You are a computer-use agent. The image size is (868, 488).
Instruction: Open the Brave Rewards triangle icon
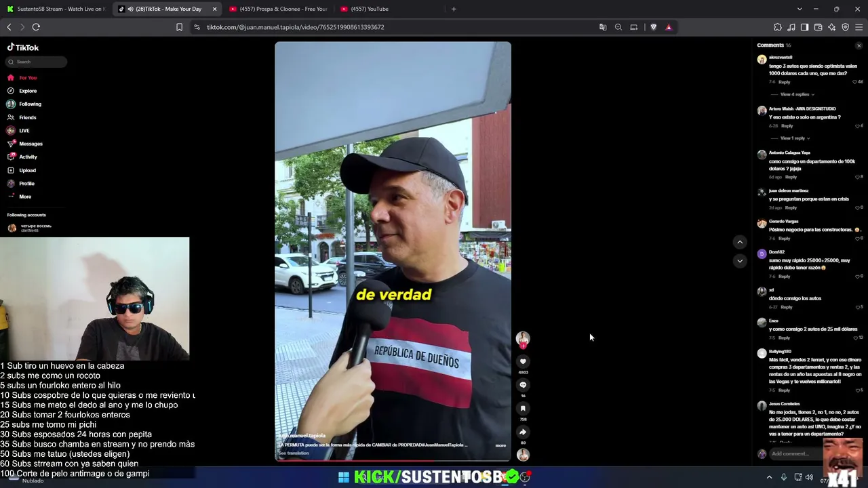coord(669,27)
